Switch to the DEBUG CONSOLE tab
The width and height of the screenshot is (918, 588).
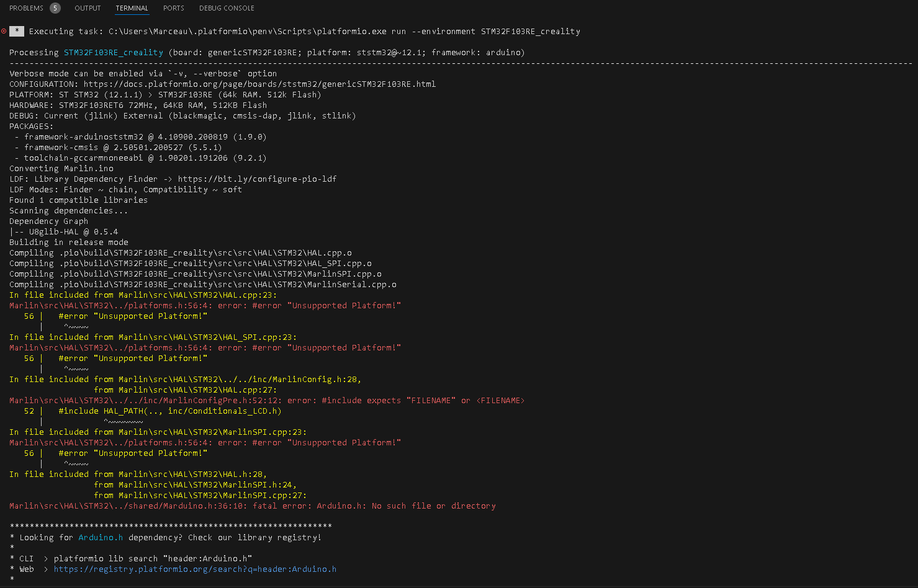coord(227,8)
